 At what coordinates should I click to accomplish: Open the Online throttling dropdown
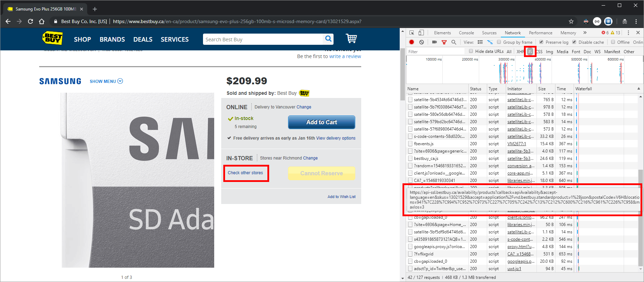point(638,42)
